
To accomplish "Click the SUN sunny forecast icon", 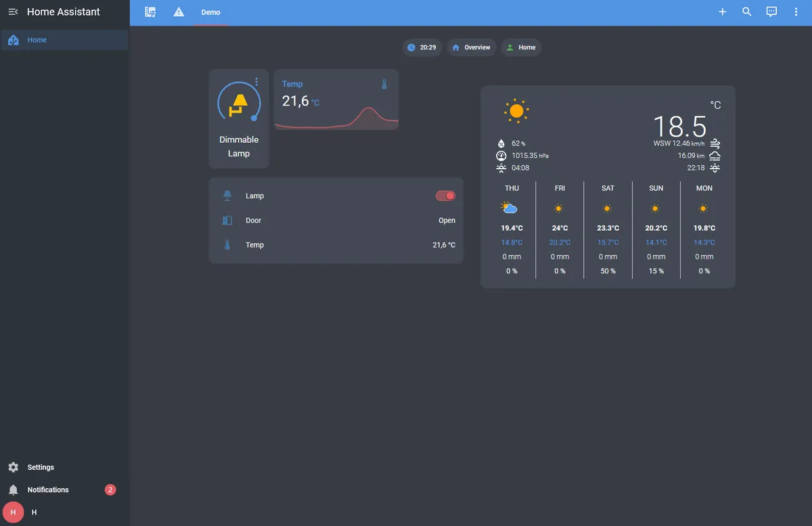I will pos(655,209).
